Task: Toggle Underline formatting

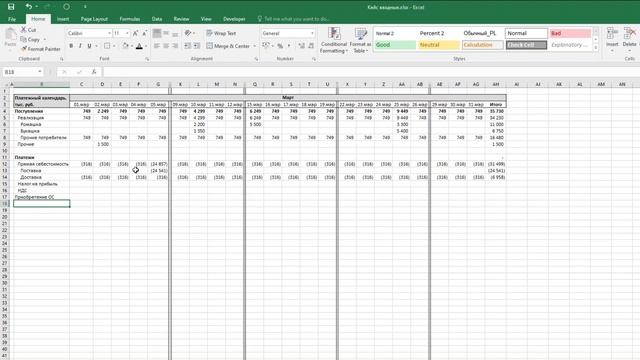Action: pyautogui.click(x=89, y=46)
